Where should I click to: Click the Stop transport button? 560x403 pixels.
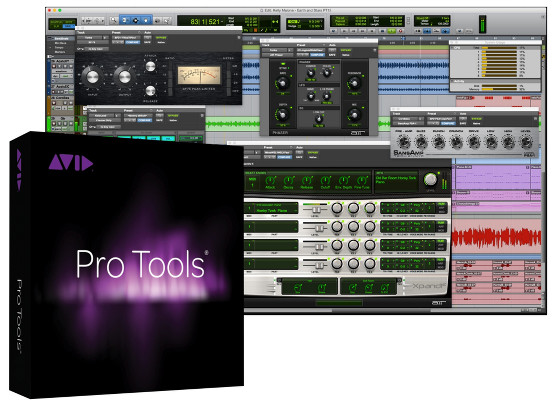[x=382, y=31]
